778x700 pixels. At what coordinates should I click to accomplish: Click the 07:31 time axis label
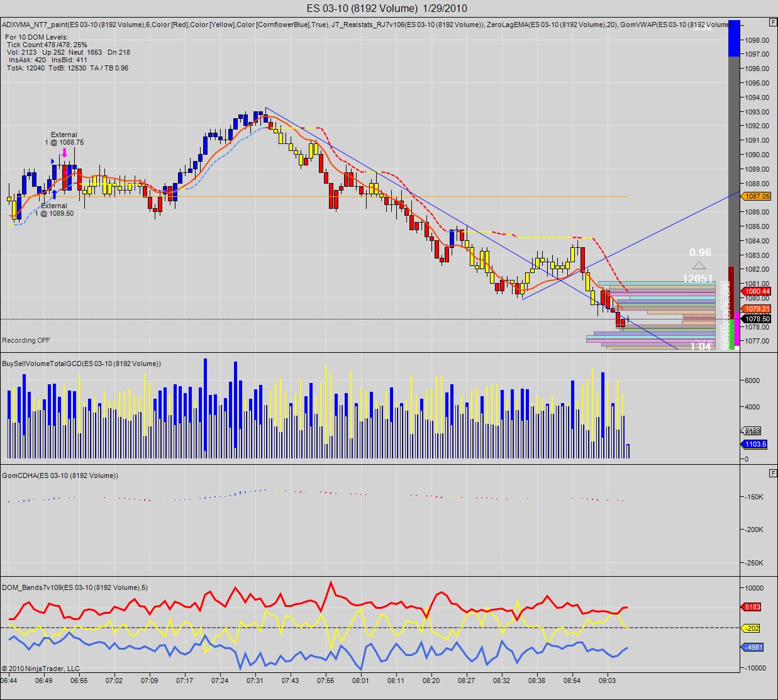coord(255,681)
